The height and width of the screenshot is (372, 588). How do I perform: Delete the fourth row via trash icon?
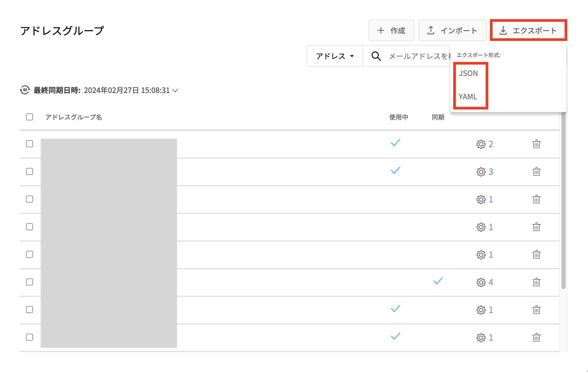coord(536,227)
